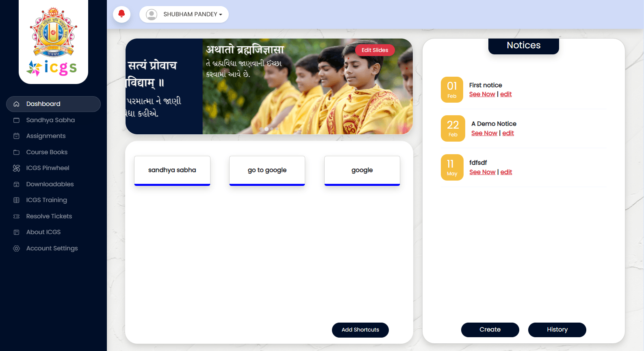644x351 pixels.
Task: Open the sandhya sabha shortcut card
Action: (x=172, y=170)
